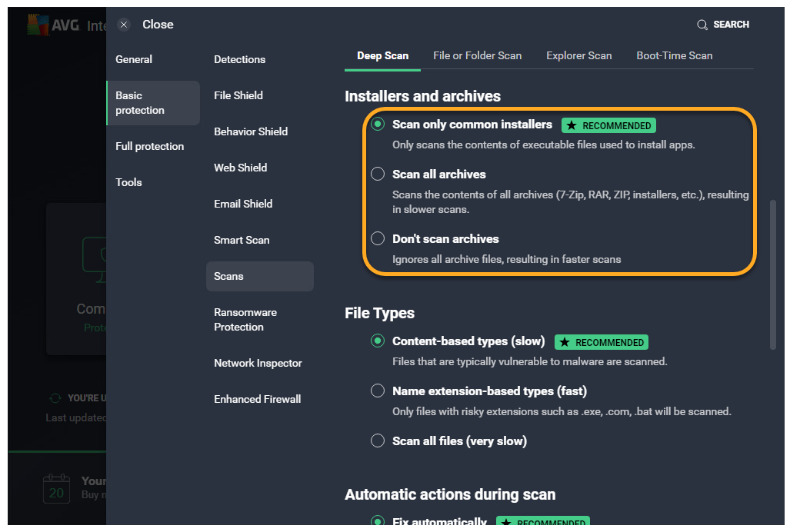Open Ransomware Protection settings

(x=245, y=320)
